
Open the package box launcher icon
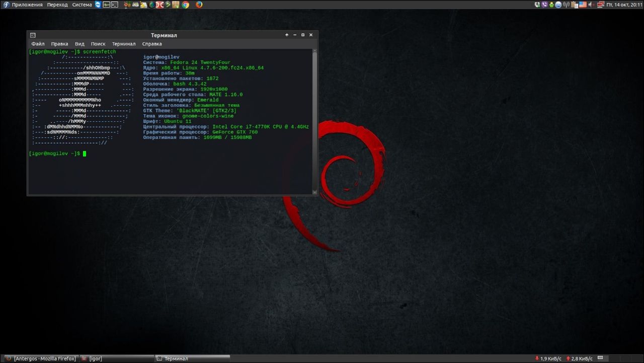(176, 5)
